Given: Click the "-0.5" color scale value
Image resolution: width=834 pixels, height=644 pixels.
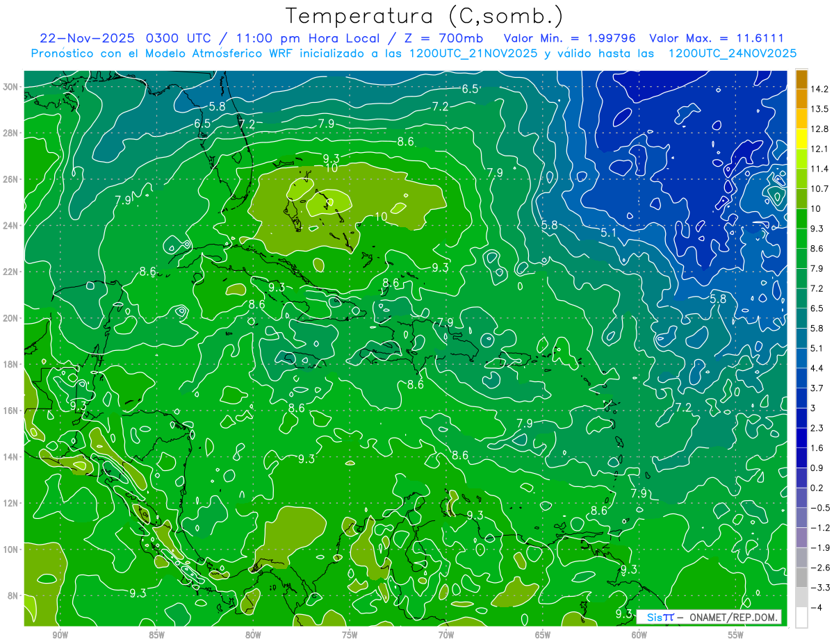Looking at the screenshot, I should (819, 508).
